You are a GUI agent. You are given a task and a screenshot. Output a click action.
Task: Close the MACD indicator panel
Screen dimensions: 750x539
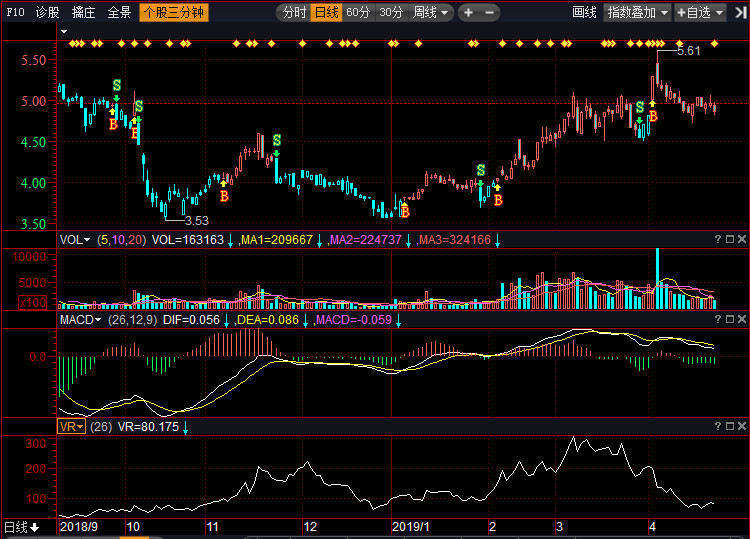pyautogui.click(x=742, y=319)
